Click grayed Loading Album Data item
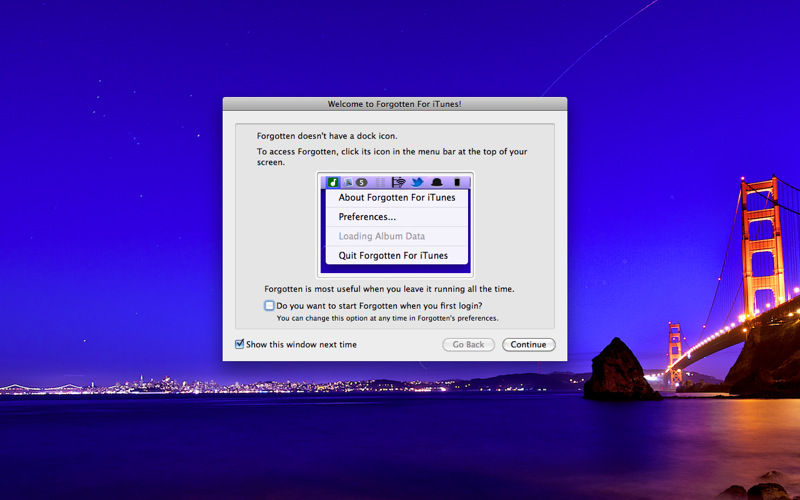The image size is (800, 500). [x=397, y=236]
